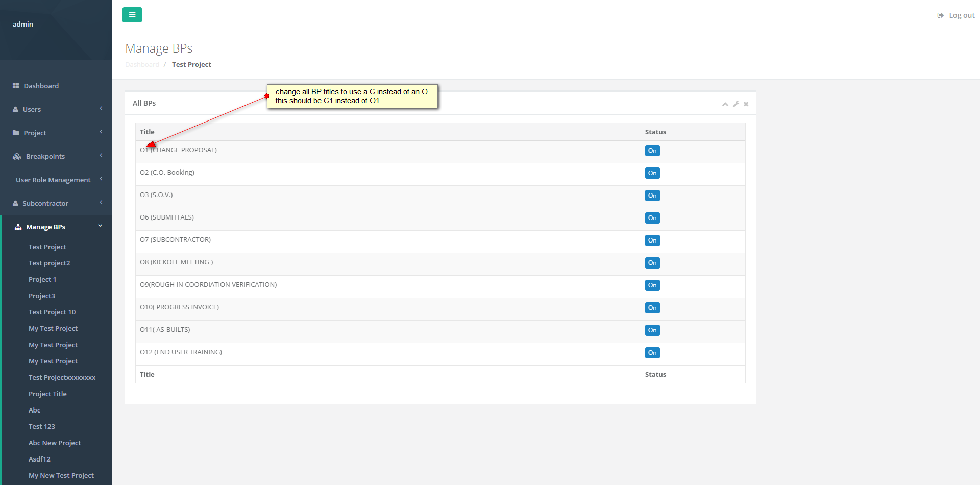980x485 pixels.
Task: Click the Log out icon
Action: click(940, 15)
